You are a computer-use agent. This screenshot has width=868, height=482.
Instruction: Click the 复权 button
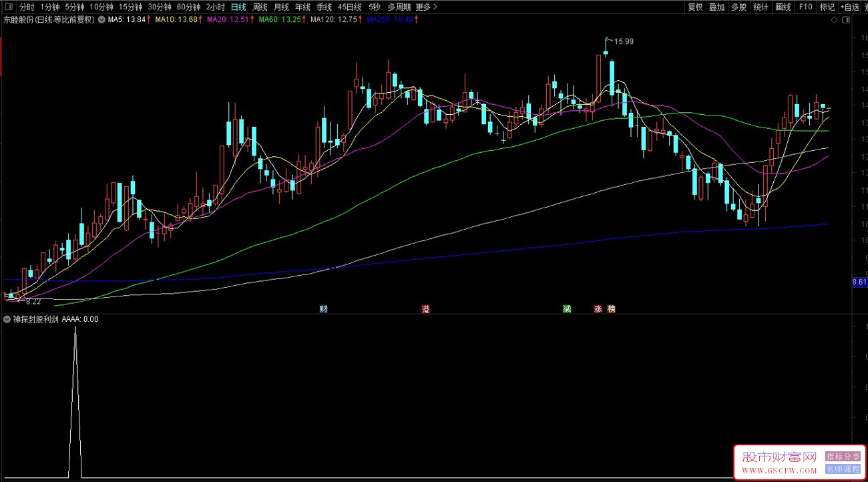pos(695,7)
